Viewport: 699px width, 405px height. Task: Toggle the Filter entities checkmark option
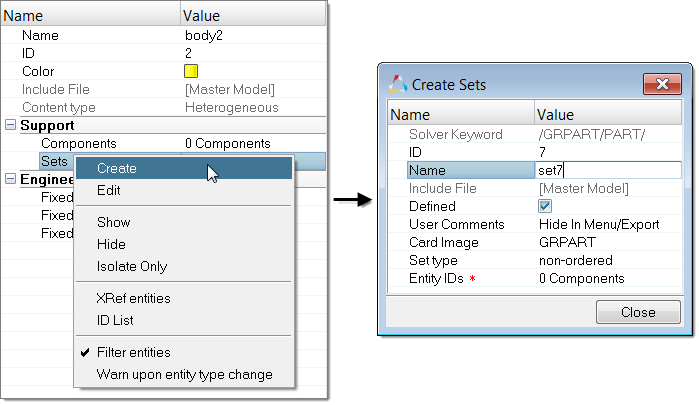click(x=133, y=352)
